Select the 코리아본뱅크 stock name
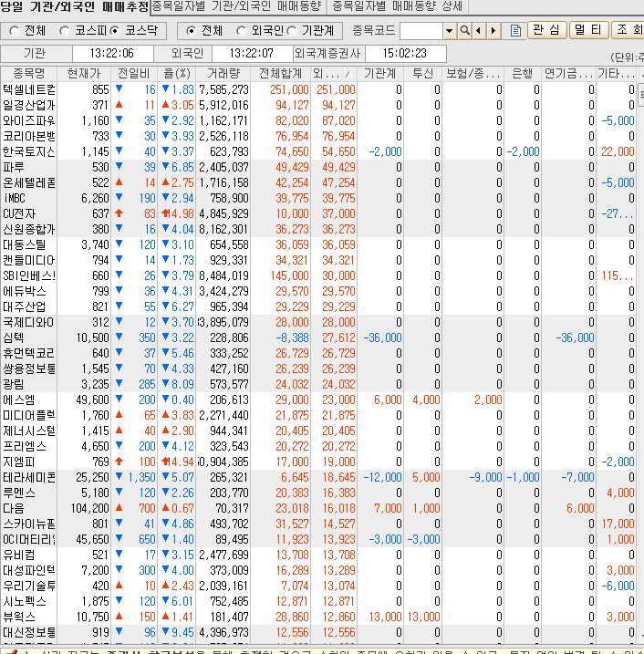Viewport: 644px width, 654px height. pyautogui.click(x=29, y=136)
